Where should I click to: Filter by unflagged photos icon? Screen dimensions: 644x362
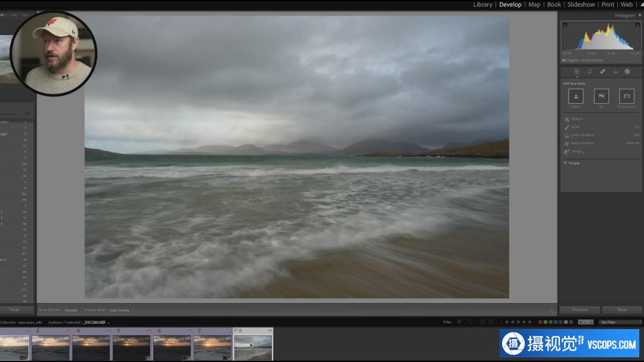470,322
